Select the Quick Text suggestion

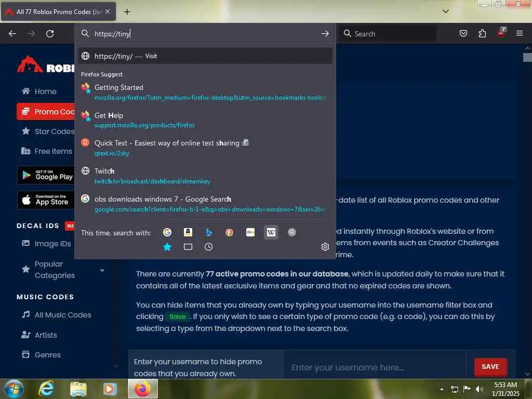click(205, 148)
